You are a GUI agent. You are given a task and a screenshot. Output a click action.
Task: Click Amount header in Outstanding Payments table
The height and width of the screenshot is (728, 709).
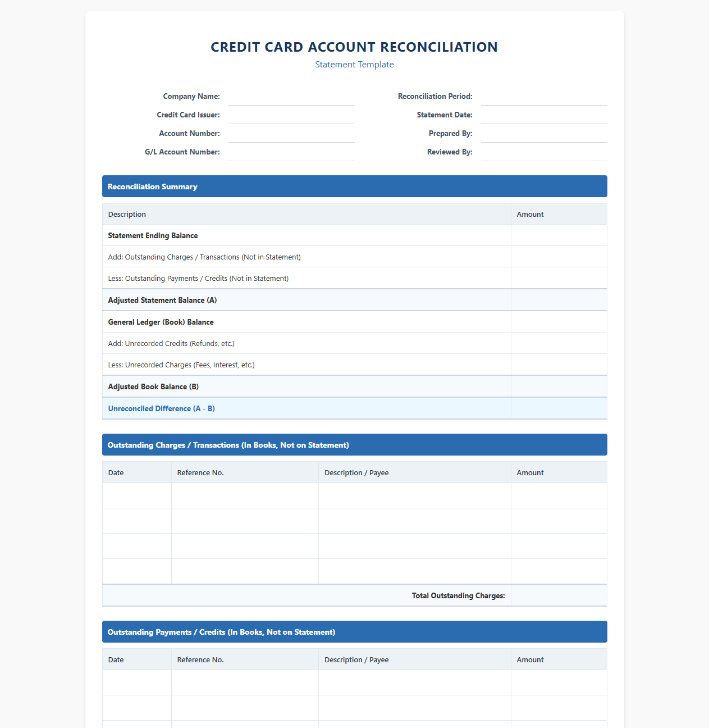coord(559,659)
